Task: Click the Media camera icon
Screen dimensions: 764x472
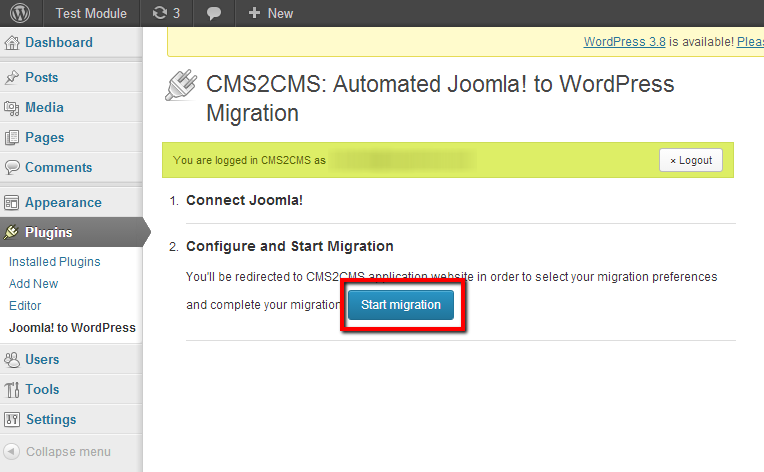Action: point(12,108)
